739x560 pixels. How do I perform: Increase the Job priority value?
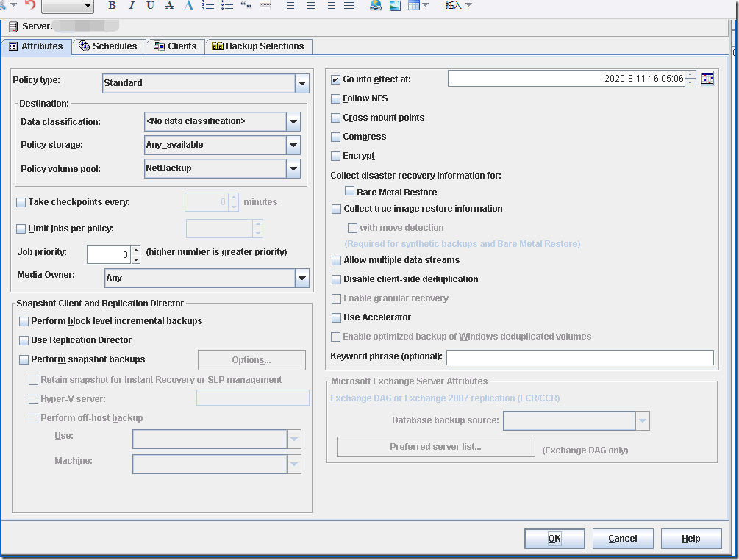pos(136,250)
